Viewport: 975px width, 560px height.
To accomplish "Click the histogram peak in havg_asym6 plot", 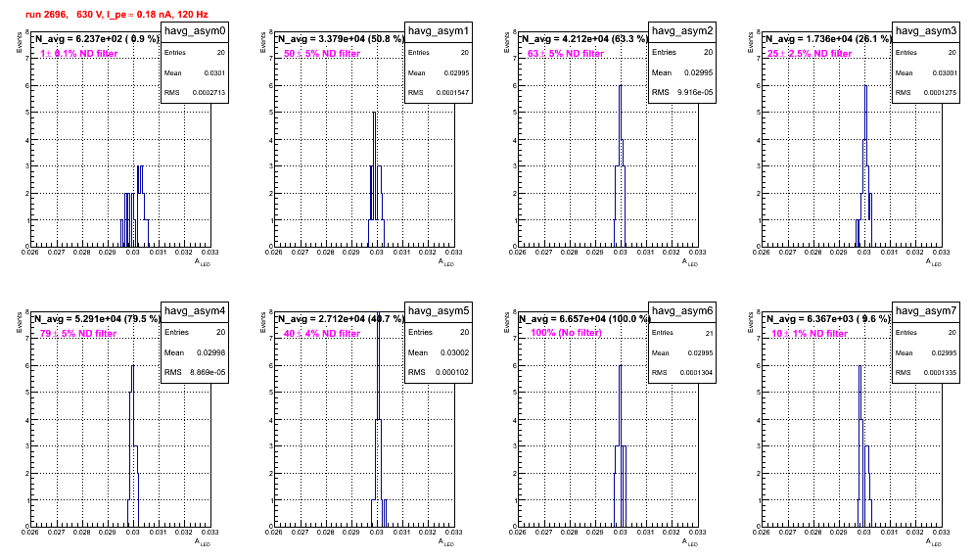I will (x=620, y=366).
